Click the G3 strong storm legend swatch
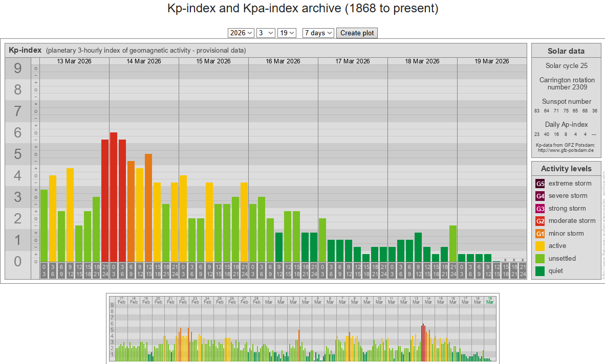 pyautogui.click(x=540, y=209)
